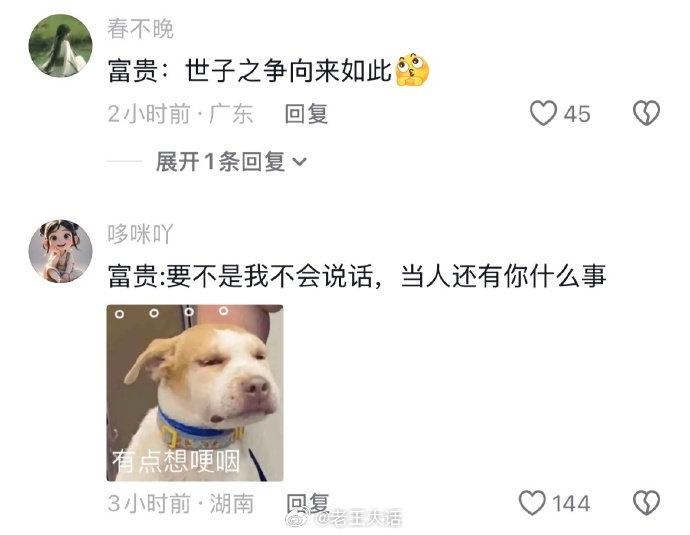Image resolution: width=690 pixels, height=535 pixels.
Task: Click the @老王大话 watermark text
Action: [357, 517]
